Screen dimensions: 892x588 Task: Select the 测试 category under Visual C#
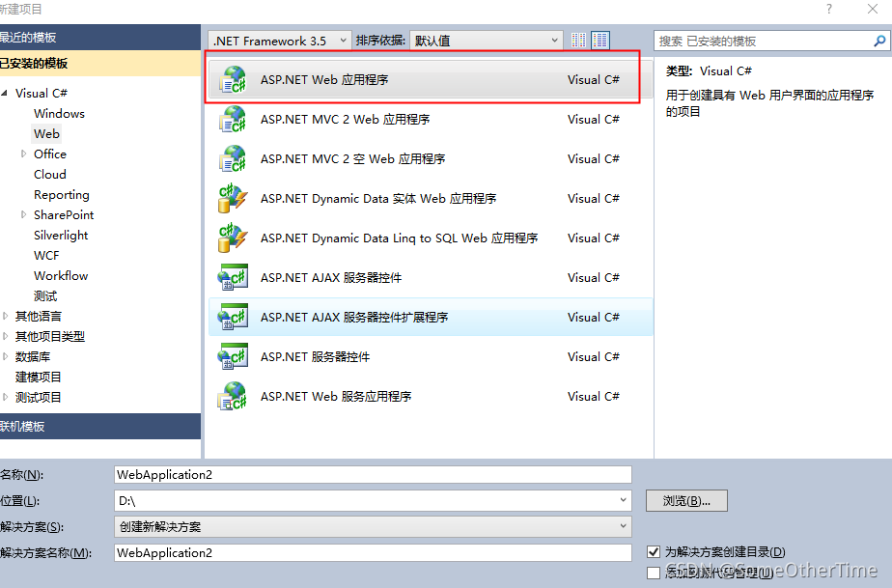[x=45, y=296]
